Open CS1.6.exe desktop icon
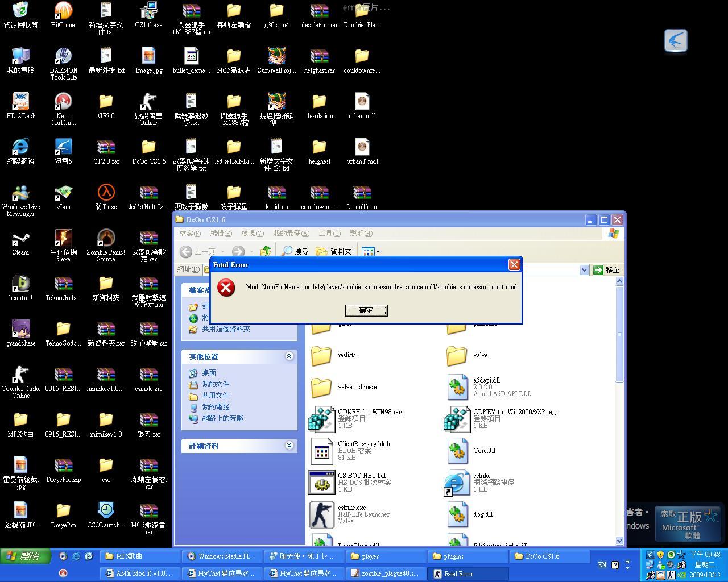 coord(148,15)
